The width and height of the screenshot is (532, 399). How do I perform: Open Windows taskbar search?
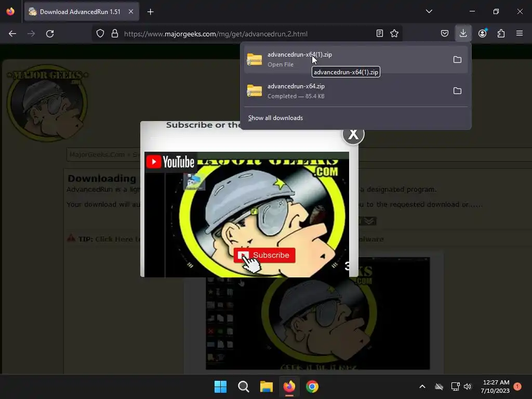coord(244,387)
